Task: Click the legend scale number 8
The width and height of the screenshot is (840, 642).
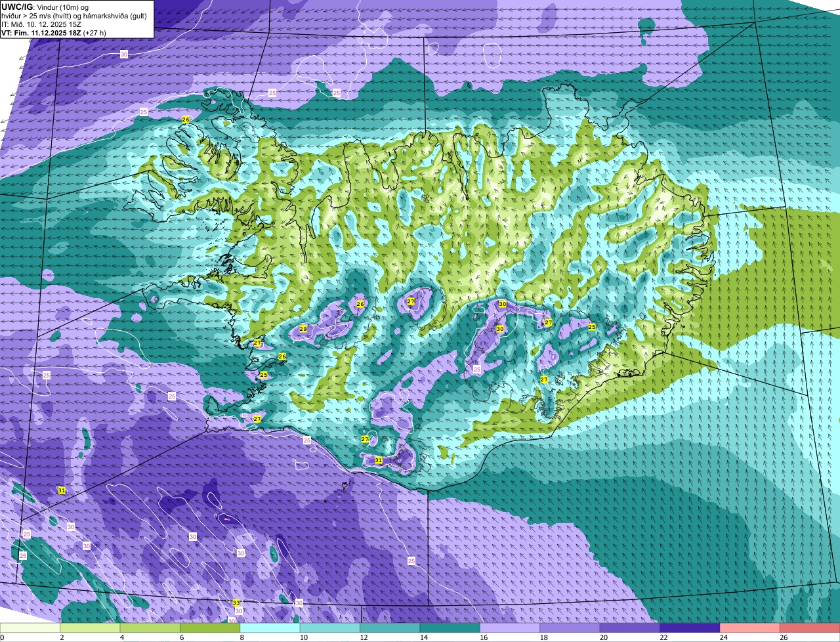Action: click(x=241, y=637)
